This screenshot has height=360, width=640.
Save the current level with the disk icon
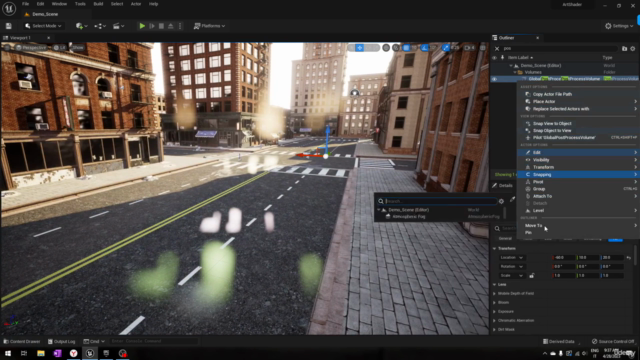pyautogui.click(x=9, y=26)
